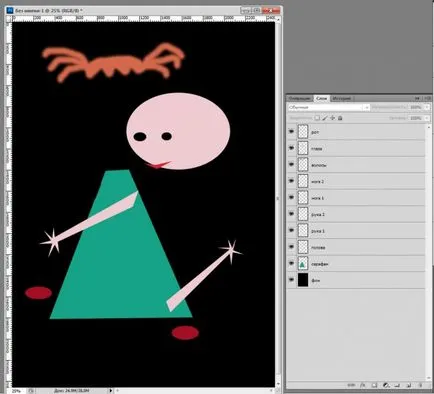Screen dimensions: 434x394
Task: Select the волосы layer thumbnail
Action: point(303,164)
